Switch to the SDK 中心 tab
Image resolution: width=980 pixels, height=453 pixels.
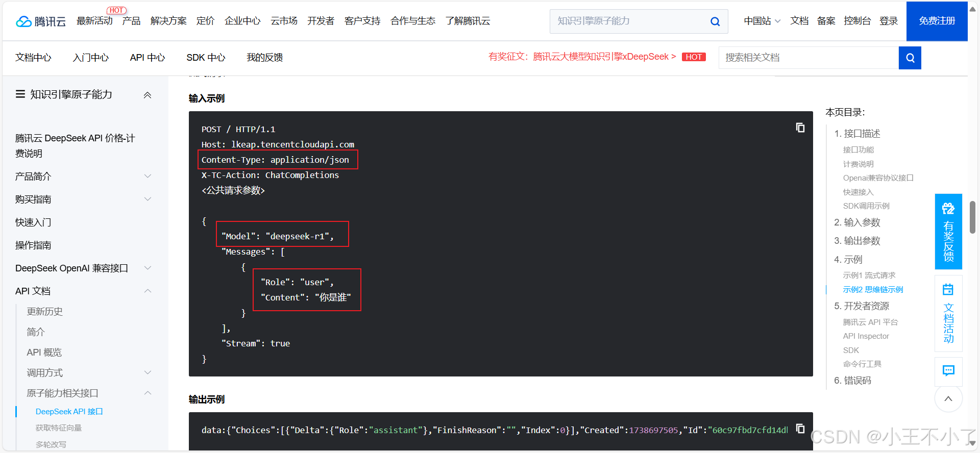tap(206, 58)
